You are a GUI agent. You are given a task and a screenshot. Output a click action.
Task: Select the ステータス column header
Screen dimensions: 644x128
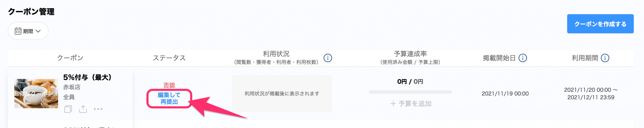coord(169,58)
